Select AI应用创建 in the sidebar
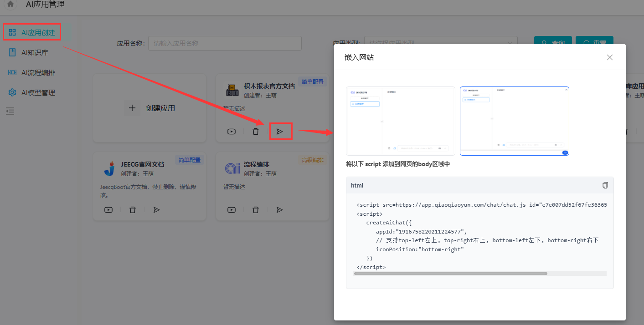The height and width of the screenshot is (325, 644). 32,32
